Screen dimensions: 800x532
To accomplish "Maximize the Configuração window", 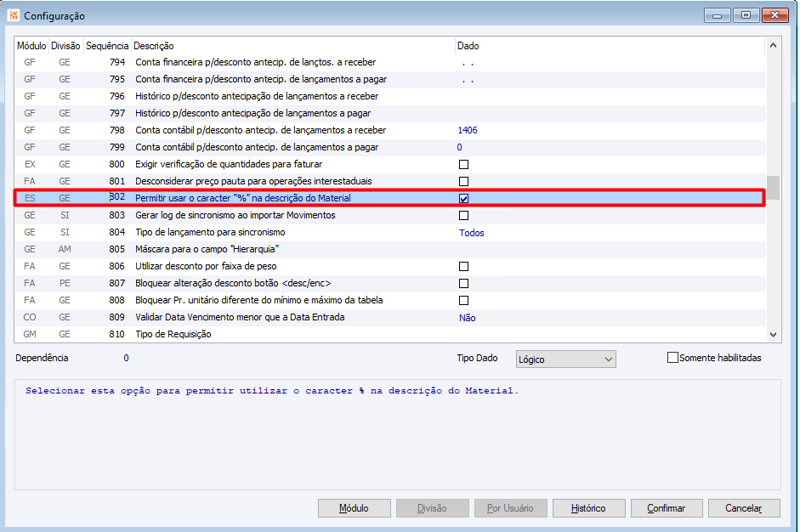I will [x=746, y=15].
